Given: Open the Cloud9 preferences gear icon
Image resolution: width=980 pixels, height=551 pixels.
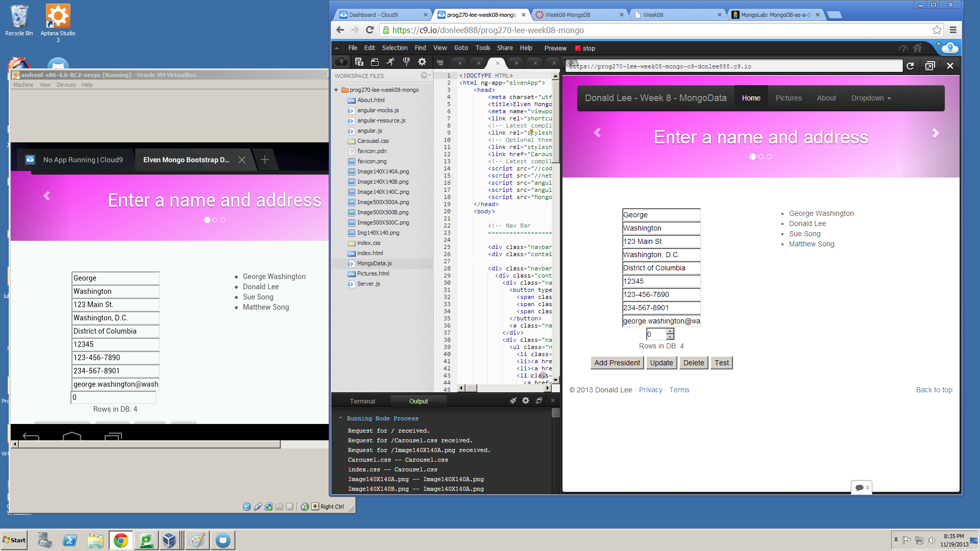Looking at the screenshot, I should (422, 62).
